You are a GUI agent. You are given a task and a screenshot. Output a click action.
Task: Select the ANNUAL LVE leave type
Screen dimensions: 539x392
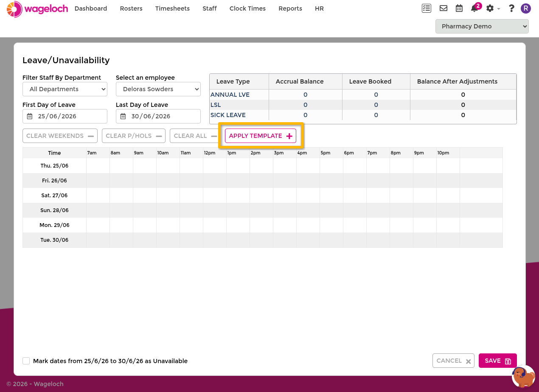coord(230,95)
